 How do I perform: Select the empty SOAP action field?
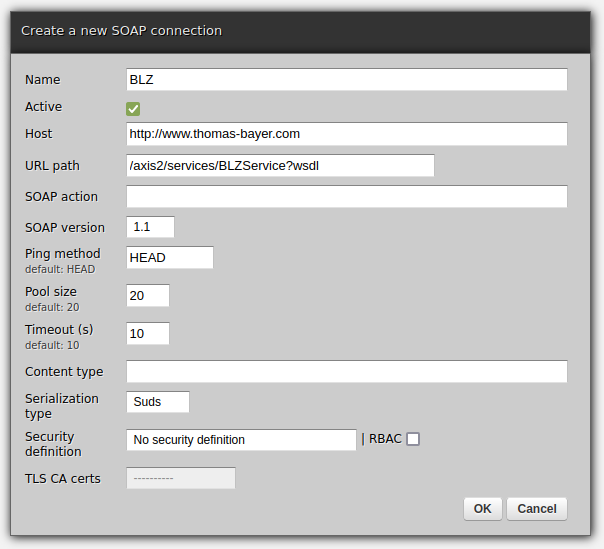coord(346,197)
